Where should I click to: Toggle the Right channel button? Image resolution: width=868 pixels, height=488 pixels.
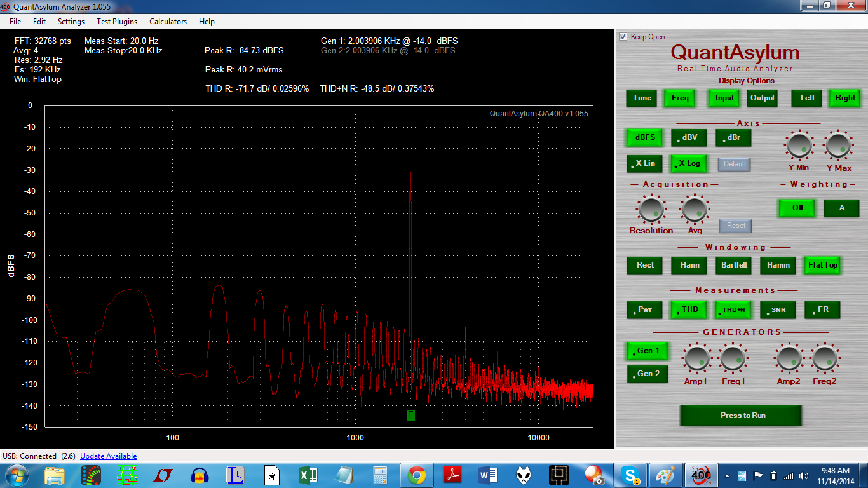(x=845, y=98)
